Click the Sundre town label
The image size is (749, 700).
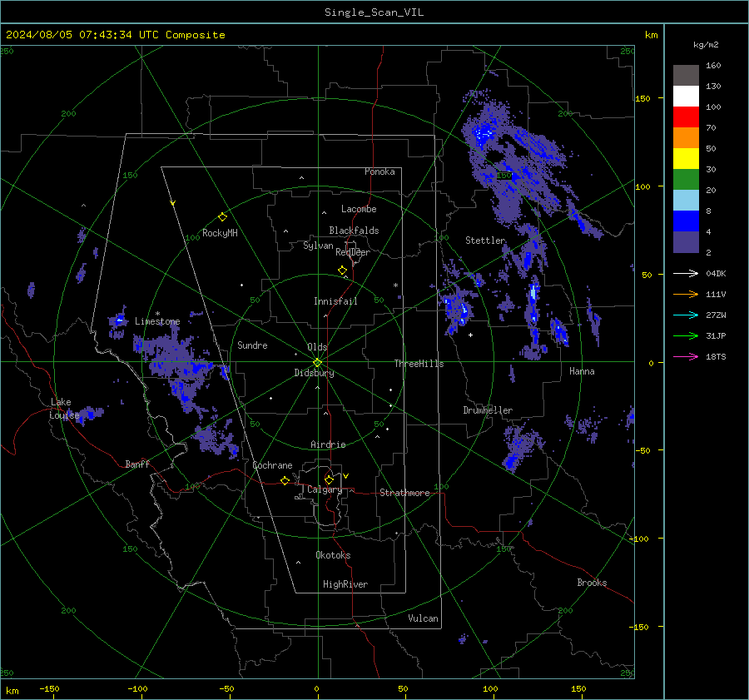(252, 345)
